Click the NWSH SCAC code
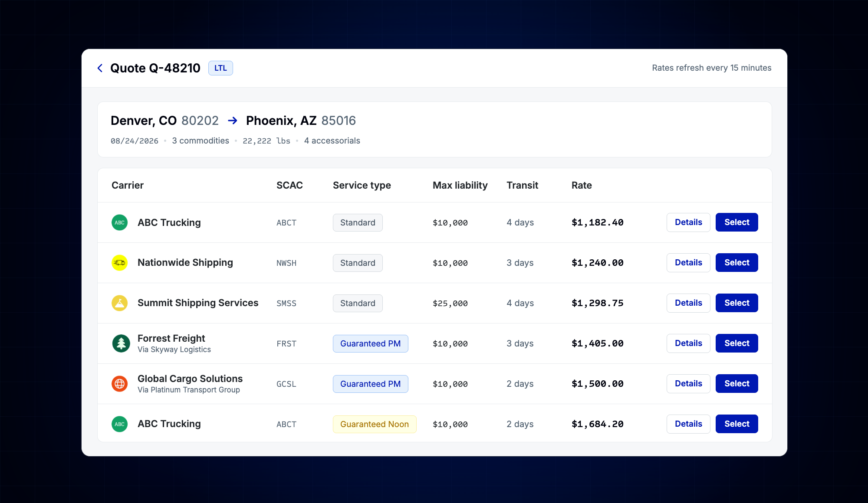 coord(286,263)
